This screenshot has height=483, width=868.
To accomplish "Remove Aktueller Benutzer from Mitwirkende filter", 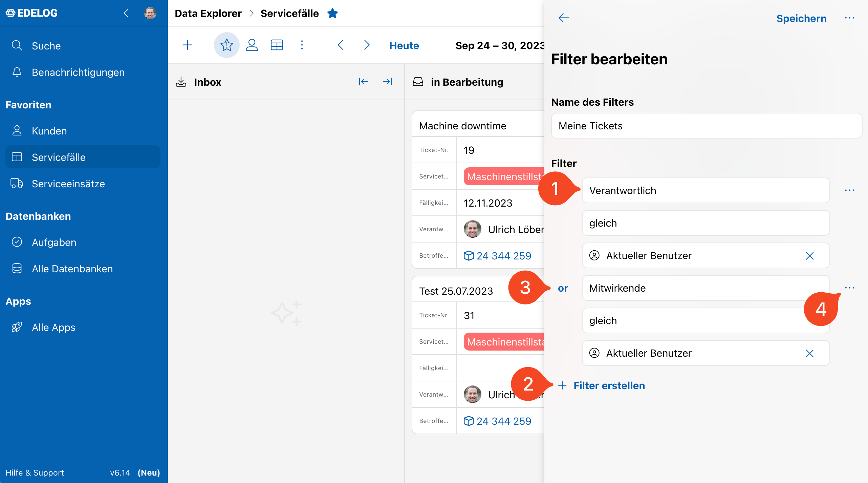I will pos(810,353).
